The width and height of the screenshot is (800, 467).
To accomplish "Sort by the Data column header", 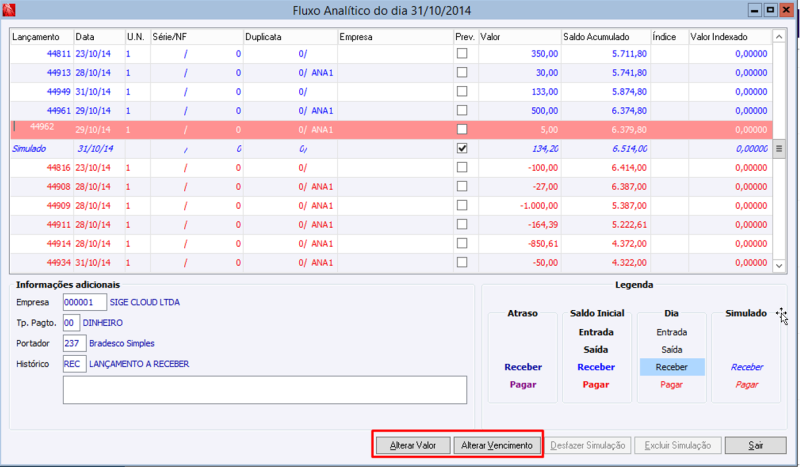I will 99,37.
